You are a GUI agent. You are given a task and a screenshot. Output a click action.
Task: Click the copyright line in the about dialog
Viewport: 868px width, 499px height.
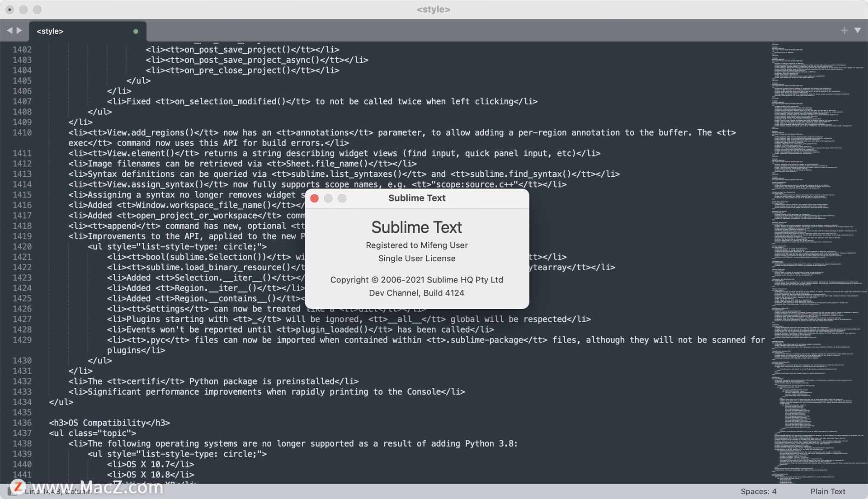point(417,280)
